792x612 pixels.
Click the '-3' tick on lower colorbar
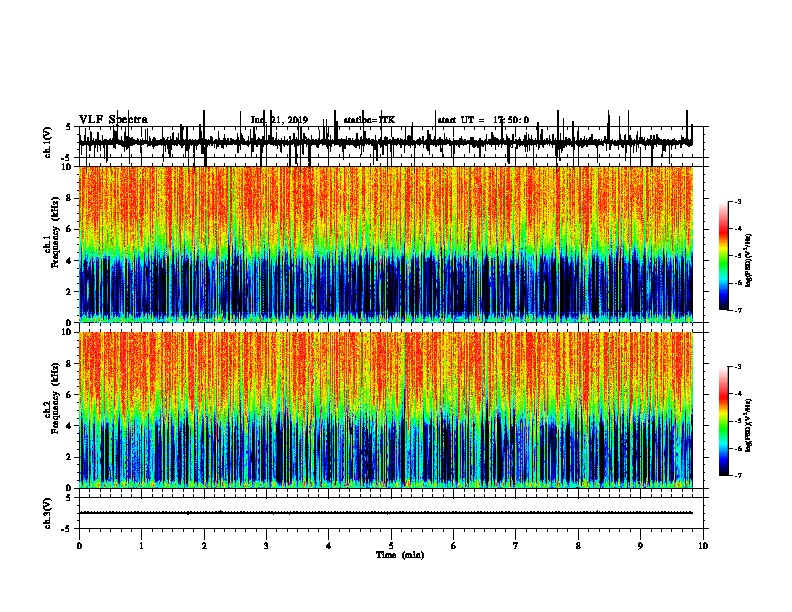[737, 367]
